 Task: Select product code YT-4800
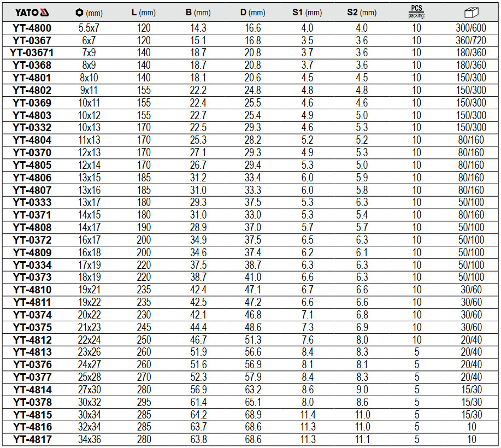[32, 28]
